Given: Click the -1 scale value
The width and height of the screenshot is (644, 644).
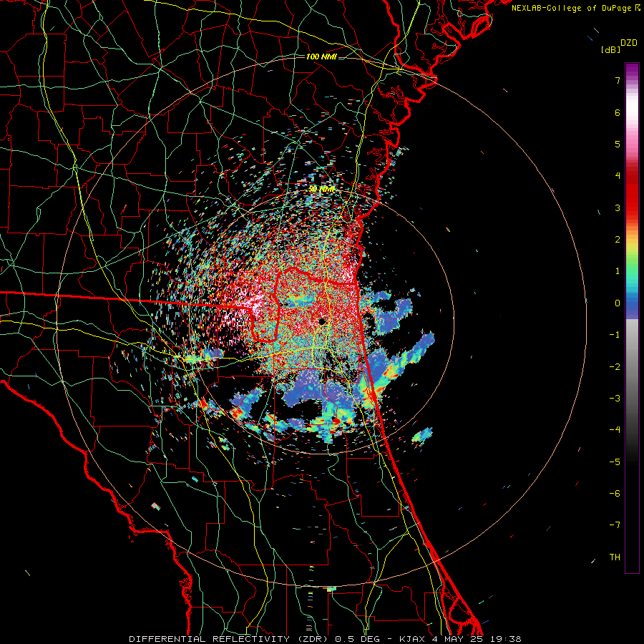Looking at the screenshot, I should 615,335.
